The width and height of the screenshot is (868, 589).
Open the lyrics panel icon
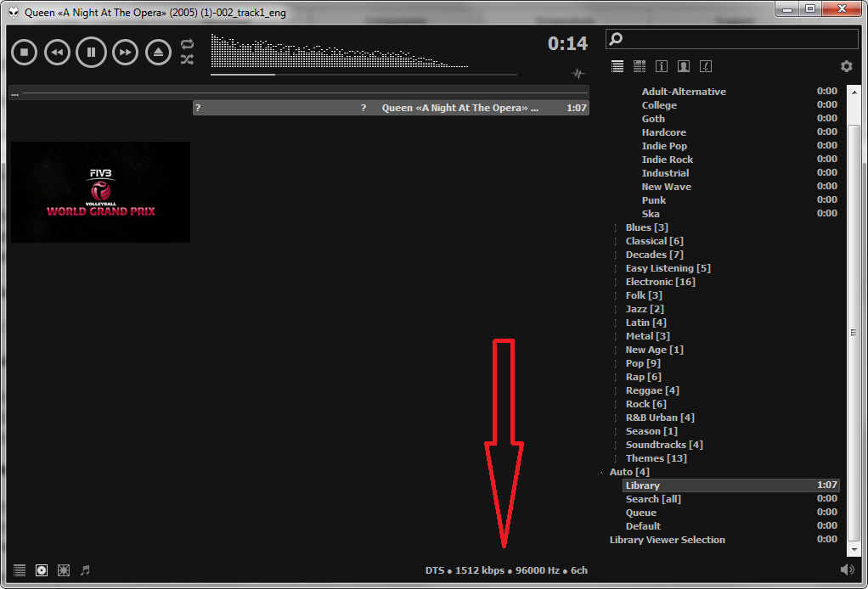point(706,66)
